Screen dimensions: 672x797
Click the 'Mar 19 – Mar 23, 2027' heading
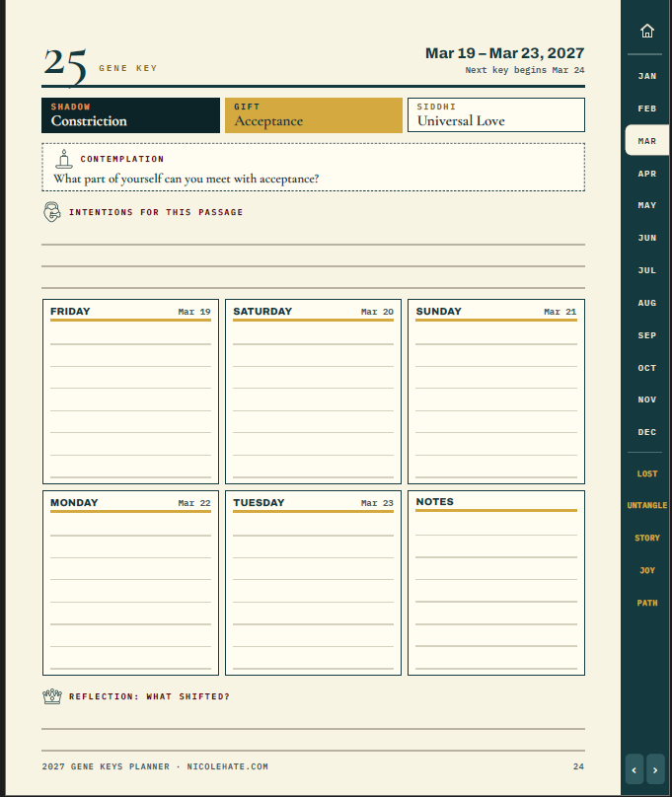pos(505,53)
